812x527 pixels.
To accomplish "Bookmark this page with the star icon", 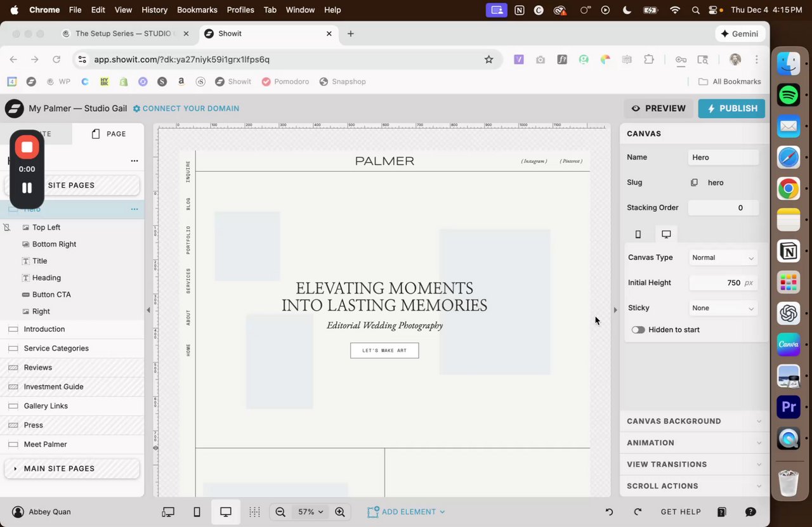I will [488, 60].
